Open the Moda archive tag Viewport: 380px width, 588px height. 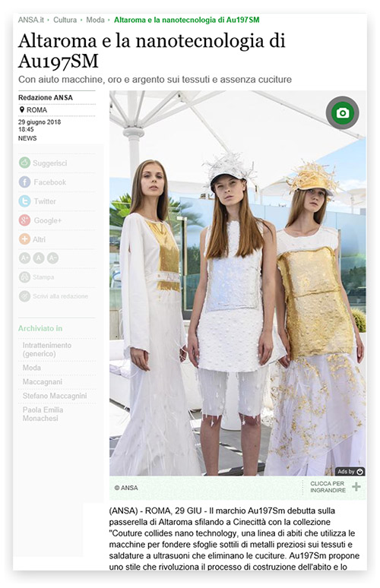click(x=31, y=368)
